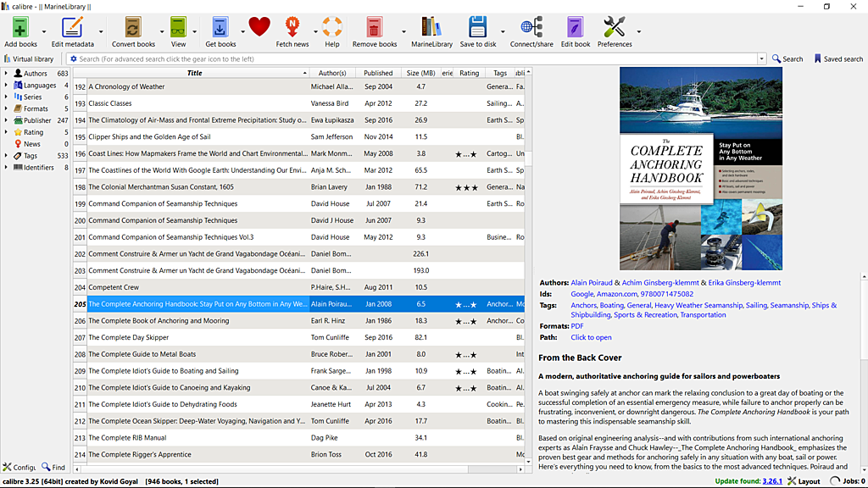
Task: Open update found 3.26.1 link
Action: [772, 481]
